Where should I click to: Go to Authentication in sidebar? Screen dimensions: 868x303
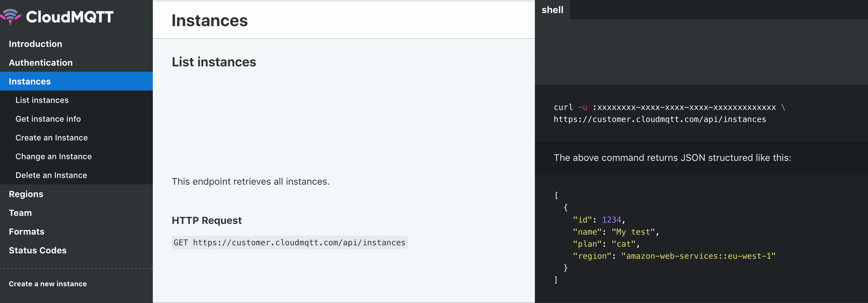[x=41, y=63]
